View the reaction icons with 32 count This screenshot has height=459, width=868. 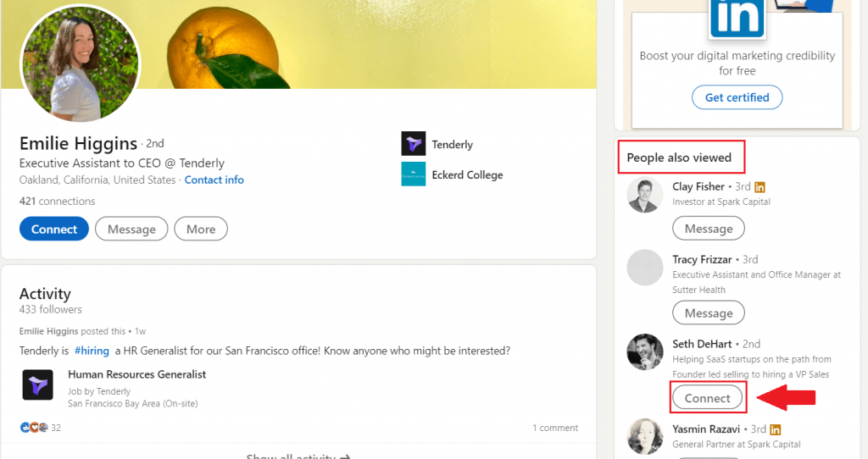coord(41,428)
